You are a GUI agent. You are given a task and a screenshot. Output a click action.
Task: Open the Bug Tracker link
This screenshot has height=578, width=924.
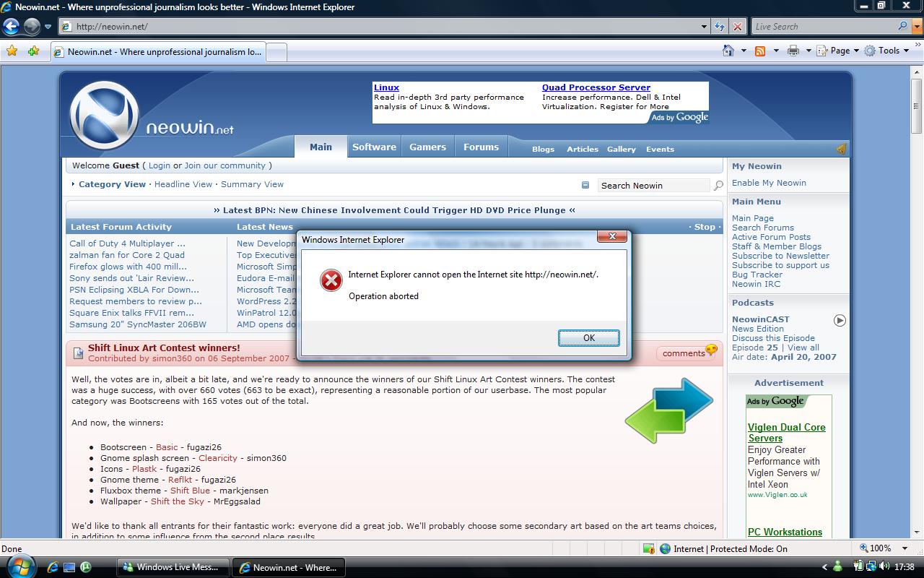(x=757, y=275)
